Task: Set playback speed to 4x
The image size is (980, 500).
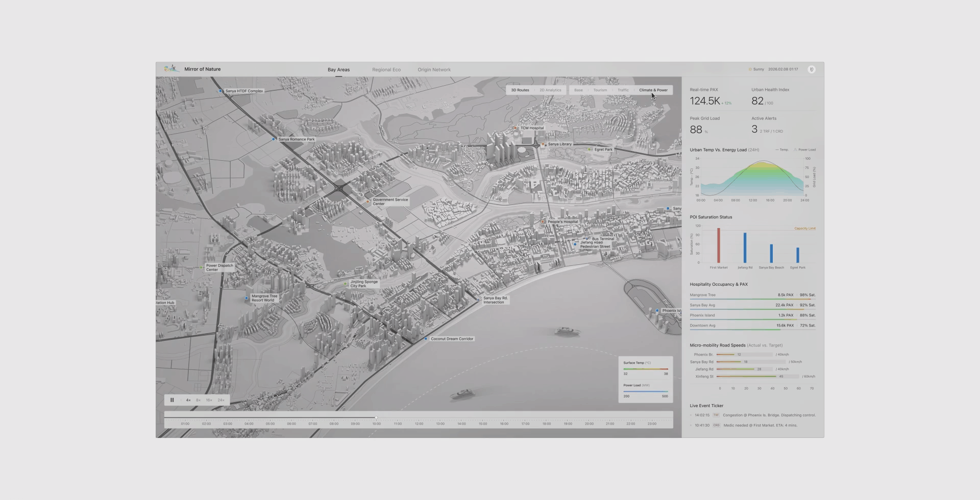Action: point(188,401)
